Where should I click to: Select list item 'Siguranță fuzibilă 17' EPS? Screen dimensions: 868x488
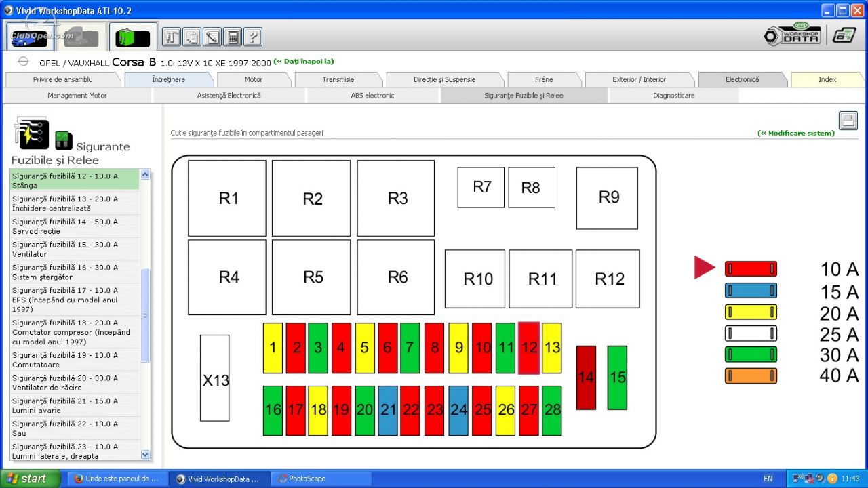tap(75, 300)
